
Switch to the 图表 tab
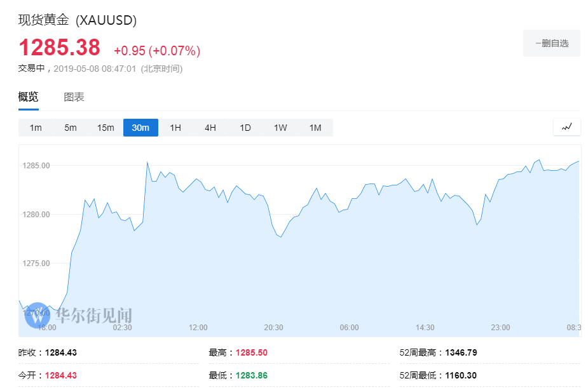pyautogui.click(x=76, y=97)
